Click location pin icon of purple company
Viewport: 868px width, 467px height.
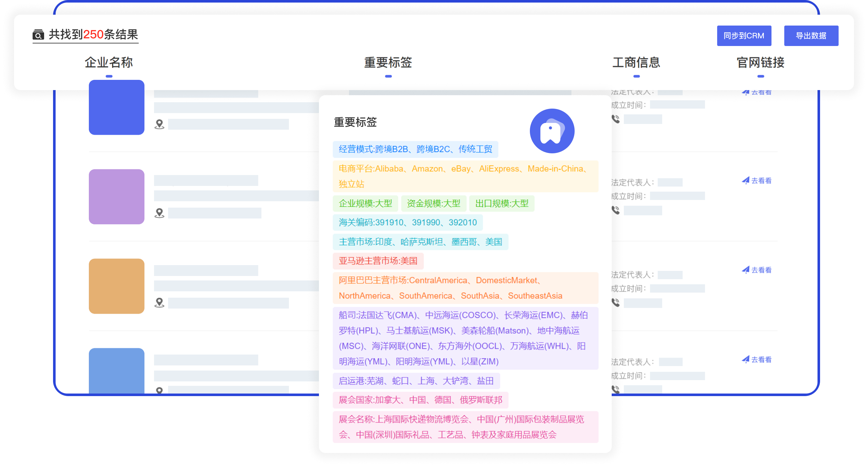159,213
